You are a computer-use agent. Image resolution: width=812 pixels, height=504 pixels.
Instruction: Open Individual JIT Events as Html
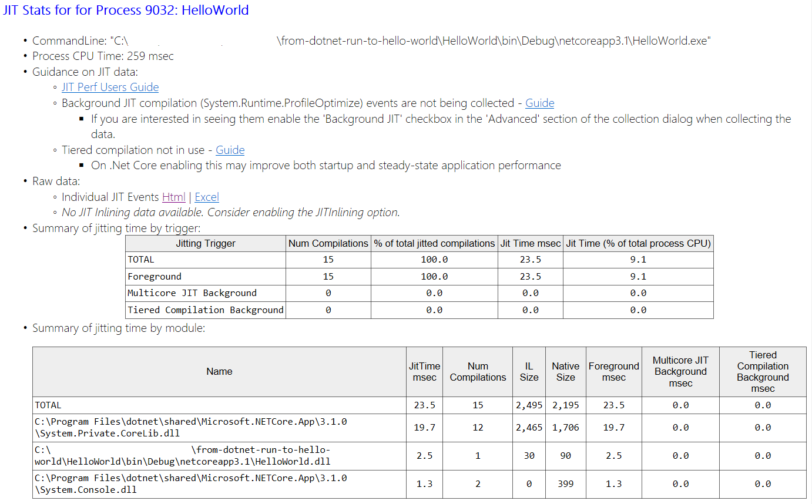tap(174, 197)
